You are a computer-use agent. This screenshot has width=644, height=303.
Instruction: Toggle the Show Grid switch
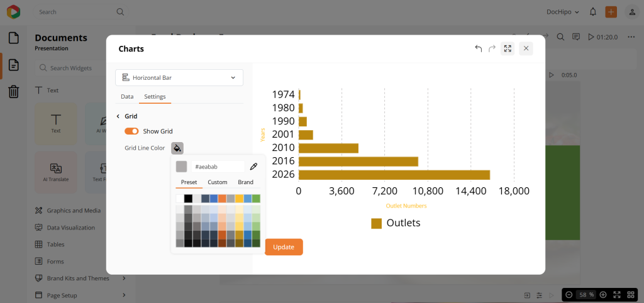(x=131, y=131)
